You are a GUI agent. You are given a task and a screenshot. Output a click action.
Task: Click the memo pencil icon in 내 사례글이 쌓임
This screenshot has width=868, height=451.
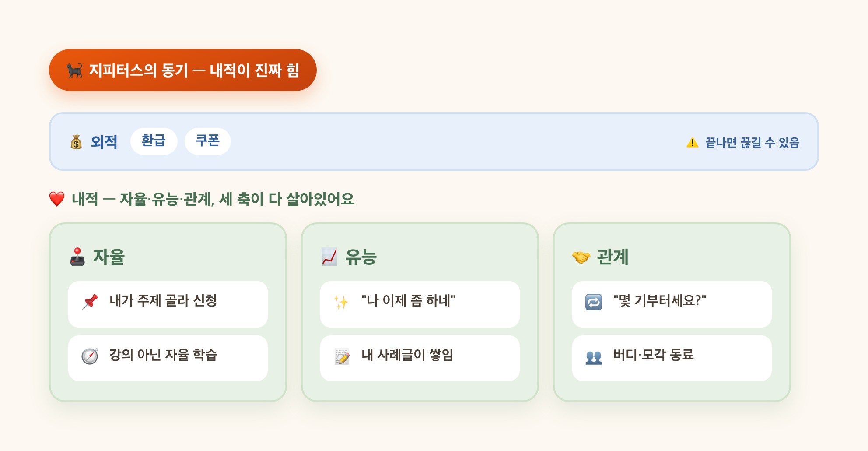point(342,356)
